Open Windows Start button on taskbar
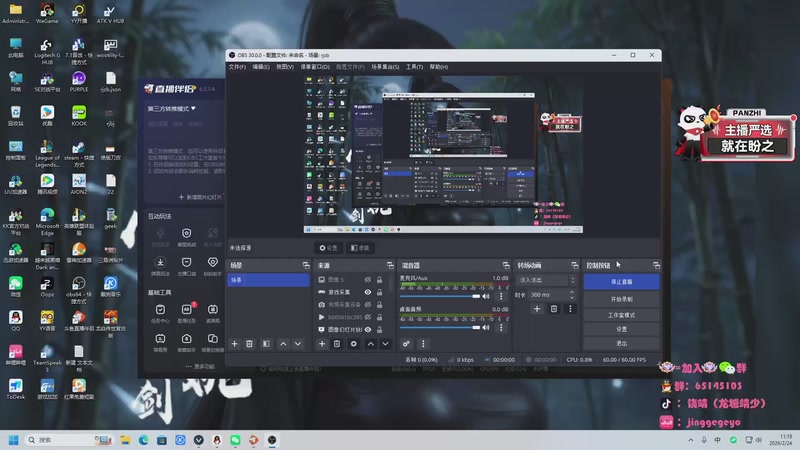 point(14,440)
